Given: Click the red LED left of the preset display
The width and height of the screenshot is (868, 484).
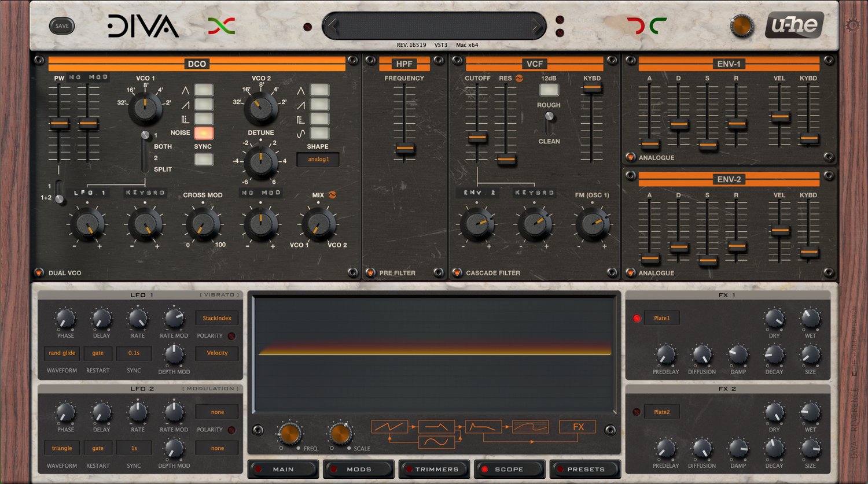Looking at the screenshot, I should (x=308, y=27).
